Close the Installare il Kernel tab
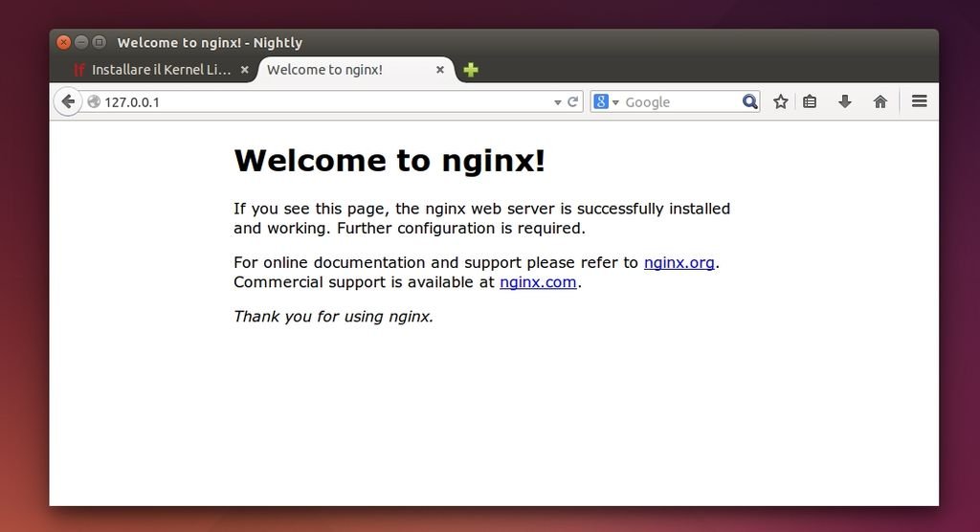The width and height of the screenshot is (980, 532). tap(245, 70)
